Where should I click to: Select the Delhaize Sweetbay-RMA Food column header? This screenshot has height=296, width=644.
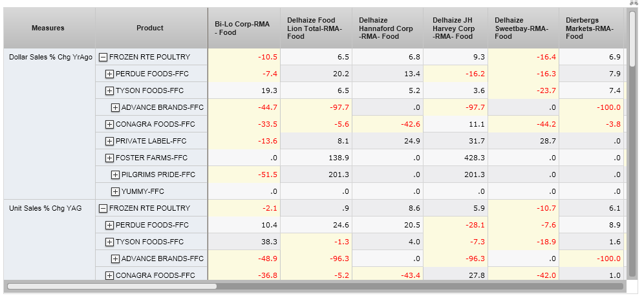pyautogui.click(x=522, y=28)
